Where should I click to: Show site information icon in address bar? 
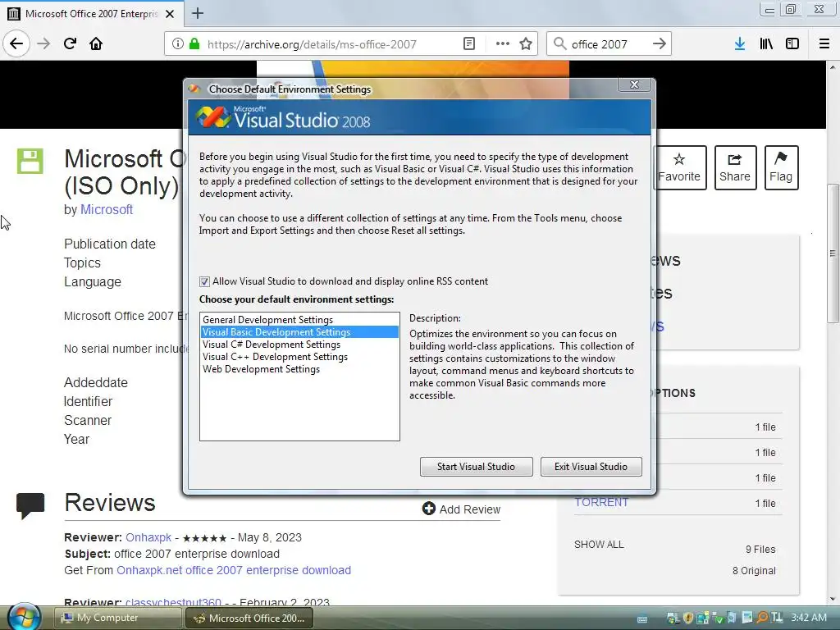178,44
